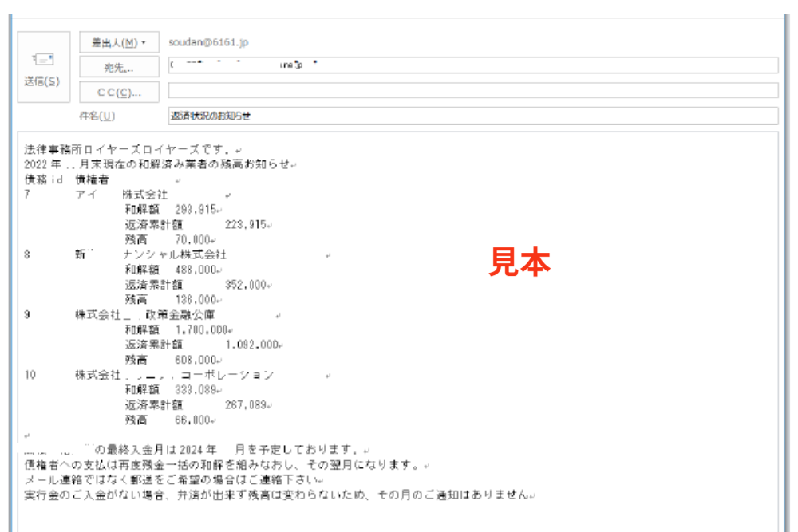Screen dimensions: 798x532
Task: Click the line mentioning 最終入金月は2024年
Action: click(194, 450)
